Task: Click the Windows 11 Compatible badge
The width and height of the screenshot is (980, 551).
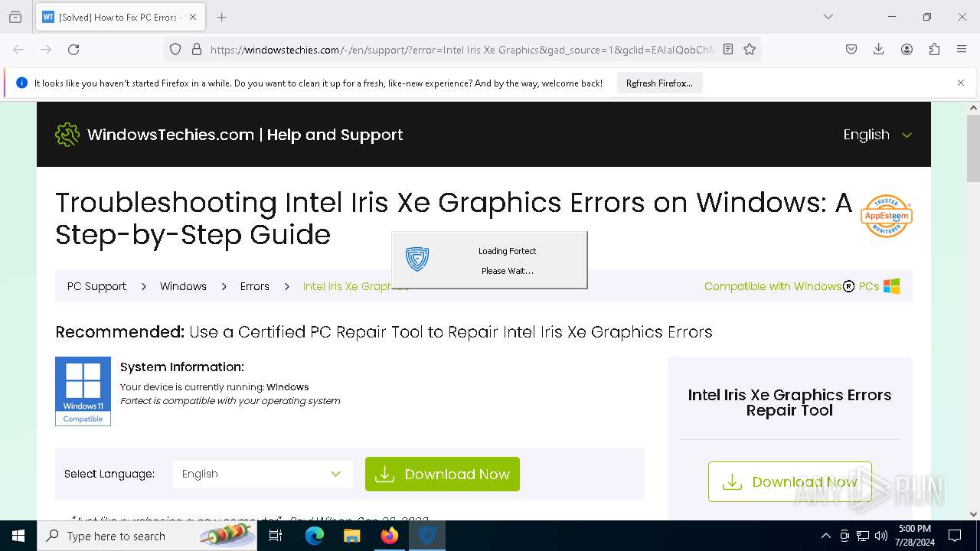Action: point(83,391)
